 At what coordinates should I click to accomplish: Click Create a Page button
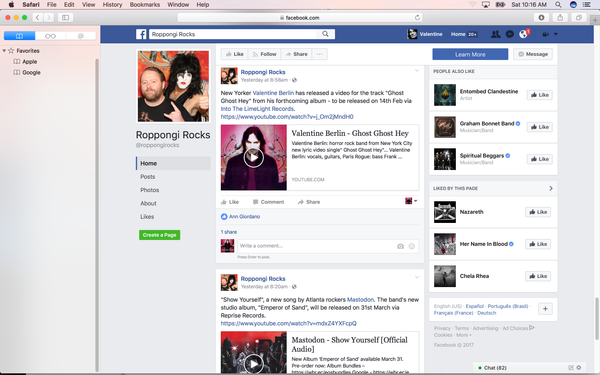pos(160,235)
